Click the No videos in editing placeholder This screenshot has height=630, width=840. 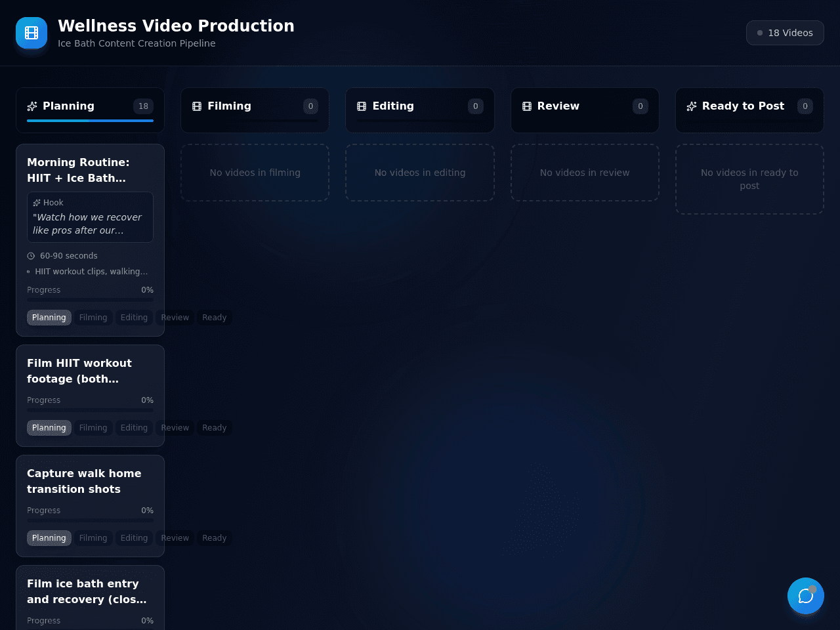click(420, 173)
